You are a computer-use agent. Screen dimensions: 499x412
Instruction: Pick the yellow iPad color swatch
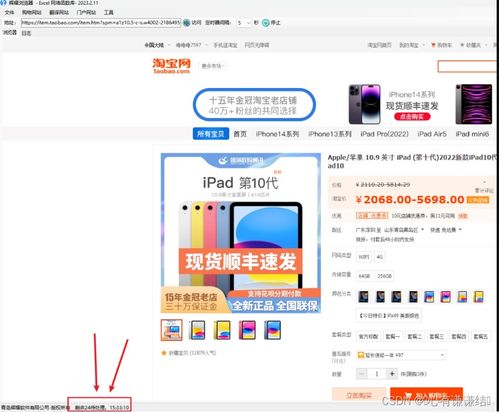479,296
